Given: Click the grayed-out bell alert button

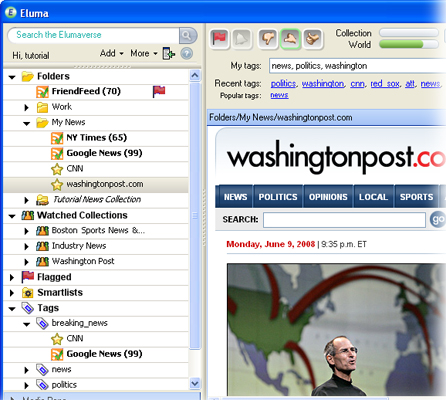Looking at the screenshot, I should (241, 39).
